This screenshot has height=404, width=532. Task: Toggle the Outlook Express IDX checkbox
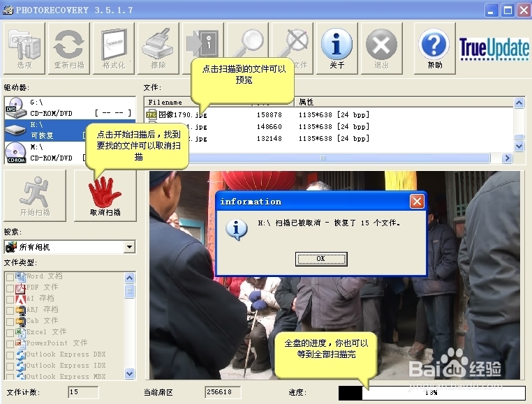click(10, 367)
